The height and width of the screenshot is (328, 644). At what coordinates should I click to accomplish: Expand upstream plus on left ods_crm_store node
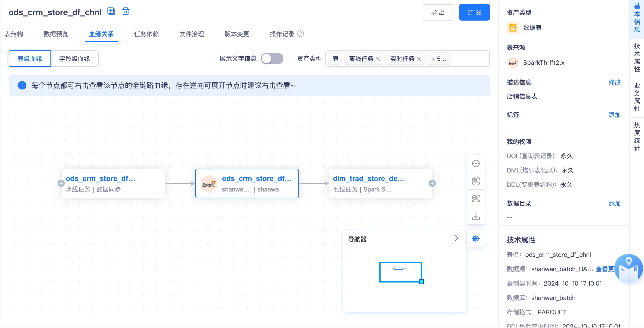click(61, 183)
